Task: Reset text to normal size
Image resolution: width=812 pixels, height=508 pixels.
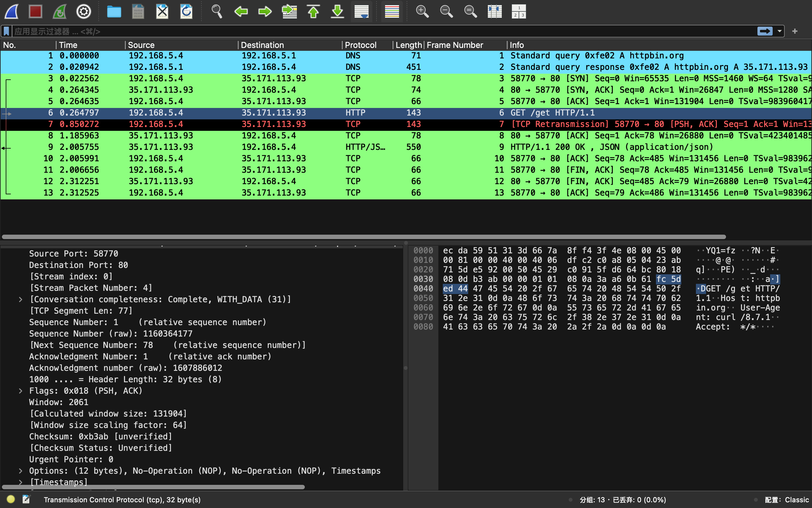Action: pyautogui.click(x=470, y=12)
